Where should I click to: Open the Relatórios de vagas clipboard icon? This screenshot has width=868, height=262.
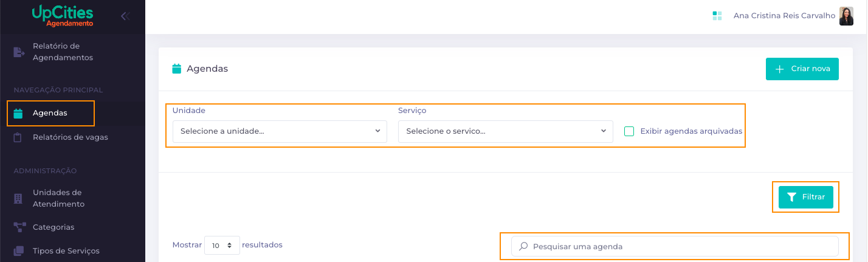point(18,137)
